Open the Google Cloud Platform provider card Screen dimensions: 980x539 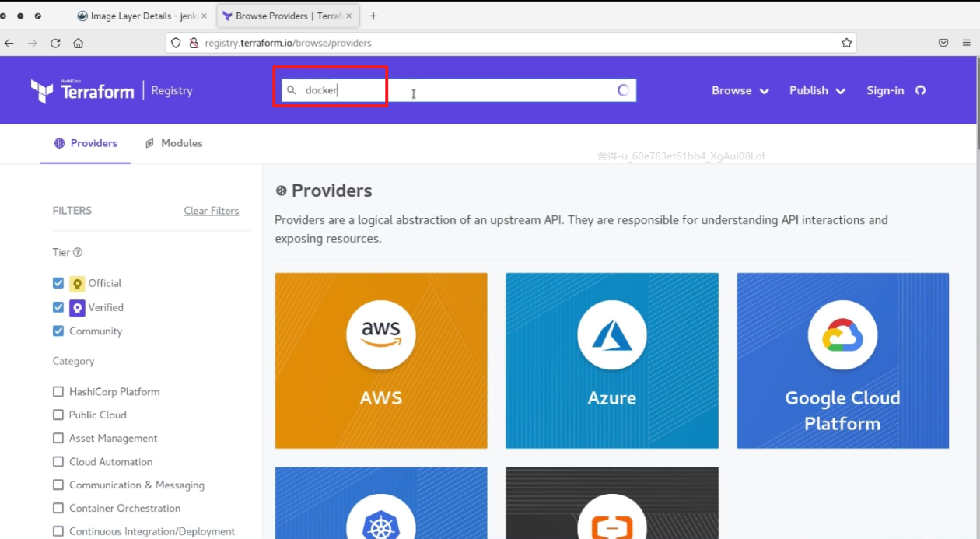[843, 360]
